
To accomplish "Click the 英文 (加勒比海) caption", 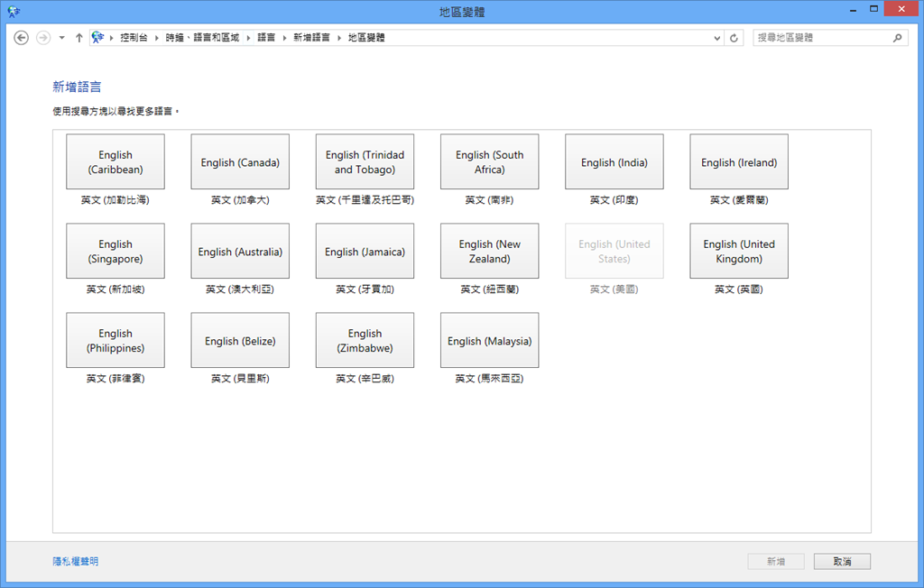I will point(115,200).
